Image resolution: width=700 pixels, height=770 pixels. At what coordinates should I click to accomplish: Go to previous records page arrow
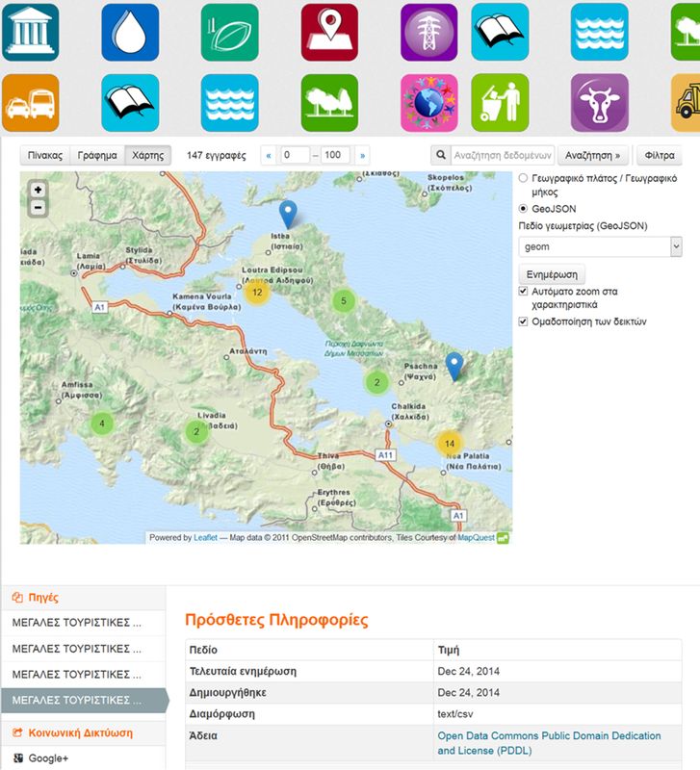click(x=269, y=155)
